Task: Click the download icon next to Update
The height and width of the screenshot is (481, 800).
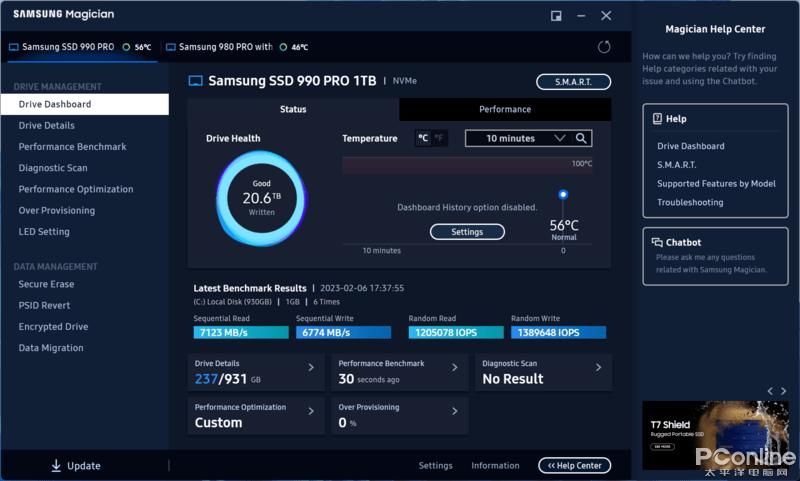Action: click(x=56, y=466)
